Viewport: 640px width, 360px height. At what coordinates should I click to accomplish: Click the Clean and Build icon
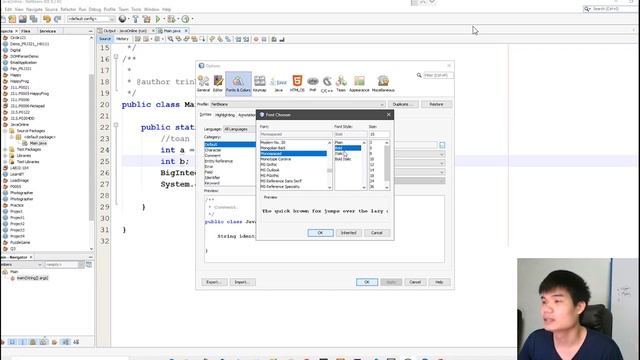(x=146, y=19)
